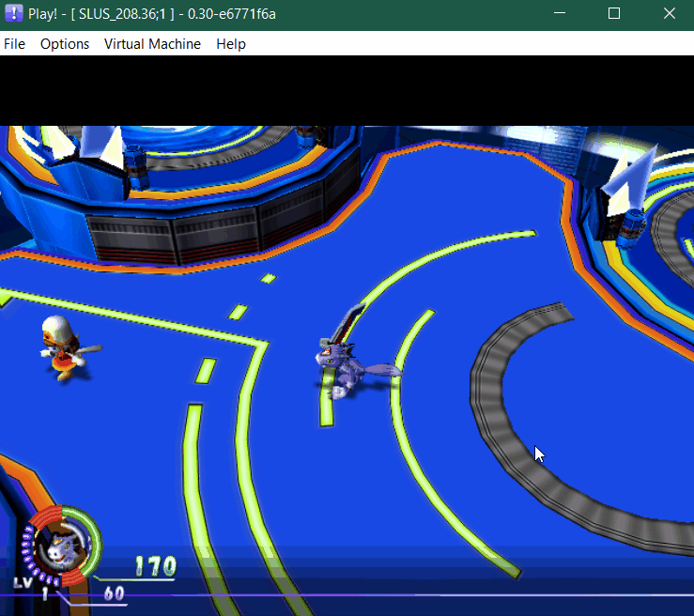694x616 pixels.
Task: Click the character portrait gauge in HUD
Action: tap(62, 547)
